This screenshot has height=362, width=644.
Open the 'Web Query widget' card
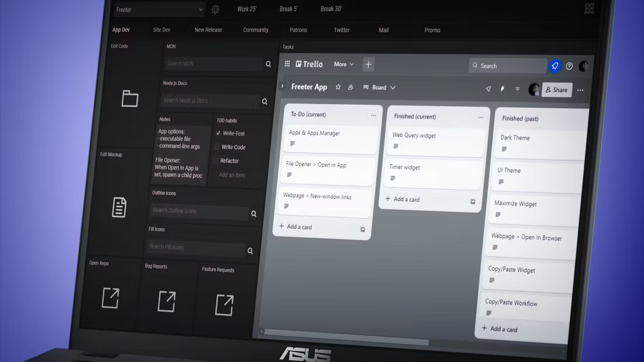[435, 141]
